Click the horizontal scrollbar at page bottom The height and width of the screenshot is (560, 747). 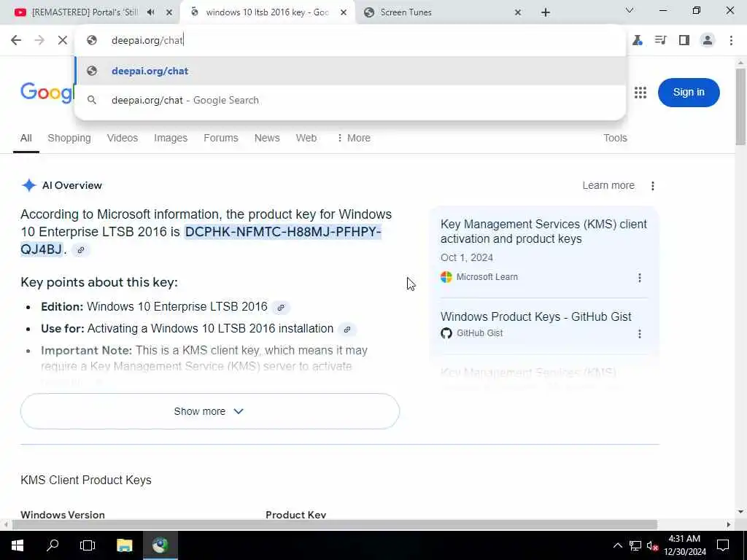click(334, 525)
